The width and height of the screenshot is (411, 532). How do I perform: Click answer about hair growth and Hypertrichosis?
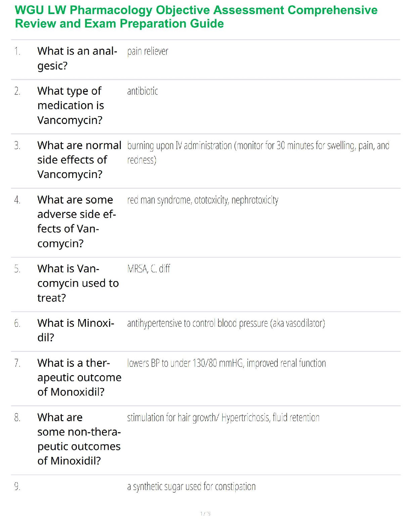point(223,417)
